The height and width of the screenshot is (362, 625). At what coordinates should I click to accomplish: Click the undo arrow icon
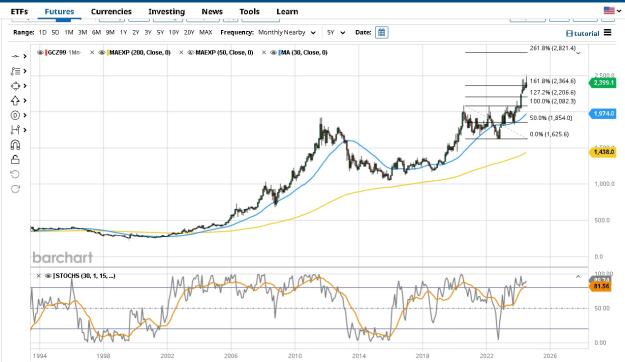(x=15, y=174)
